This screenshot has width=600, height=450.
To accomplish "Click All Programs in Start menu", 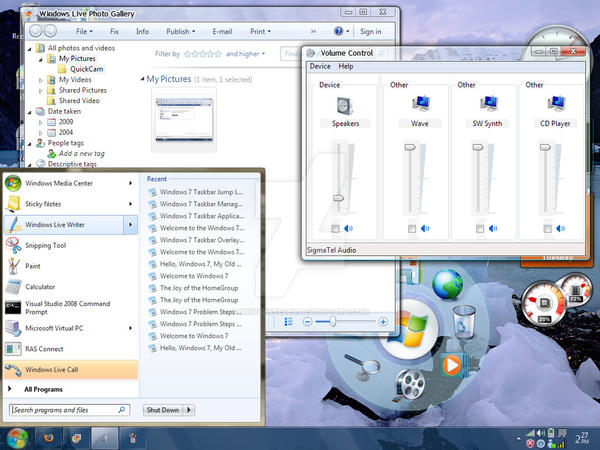I will [43, 389].
